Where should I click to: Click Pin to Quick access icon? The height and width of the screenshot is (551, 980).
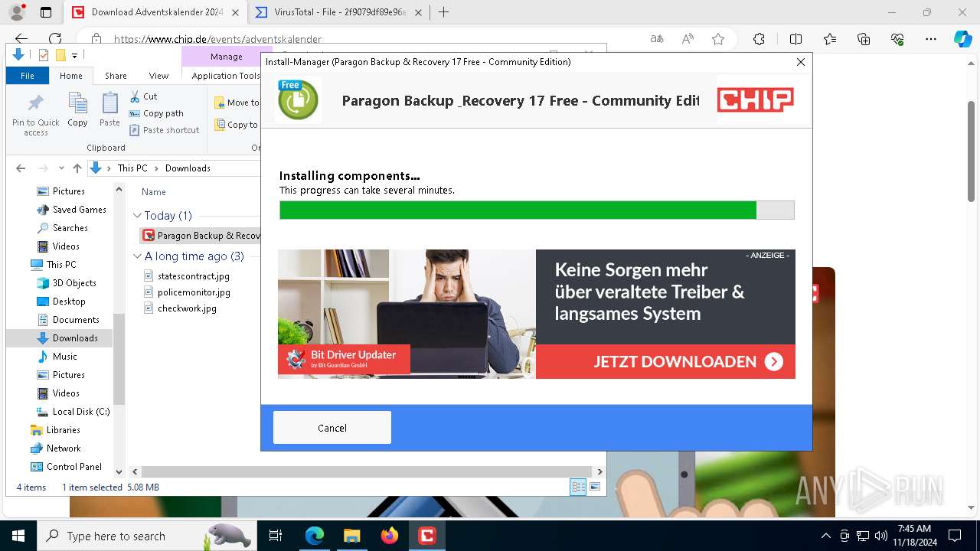(x=35, y=115)
